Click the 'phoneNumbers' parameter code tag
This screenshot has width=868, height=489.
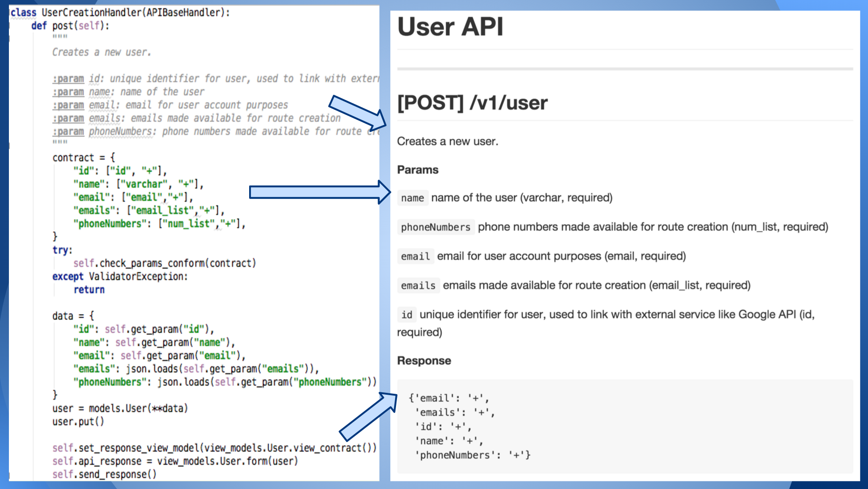pyautogui.click(x=435, y=227)
